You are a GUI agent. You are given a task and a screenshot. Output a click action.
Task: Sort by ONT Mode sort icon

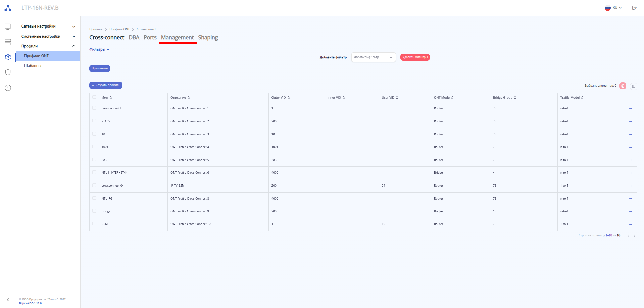coord(452,98)
